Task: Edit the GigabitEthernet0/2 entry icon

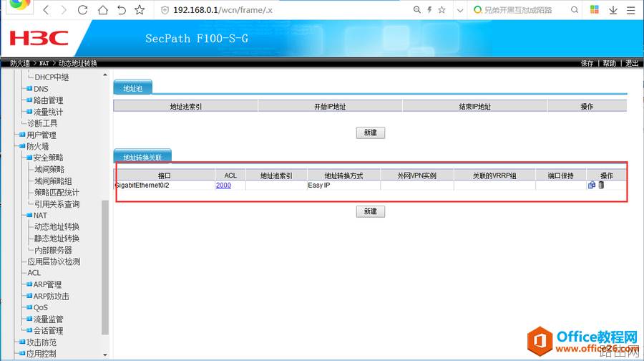Action: click(592, 185)
